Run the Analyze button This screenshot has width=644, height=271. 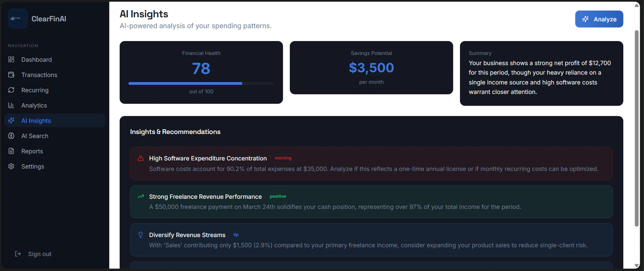pos(599,19)
